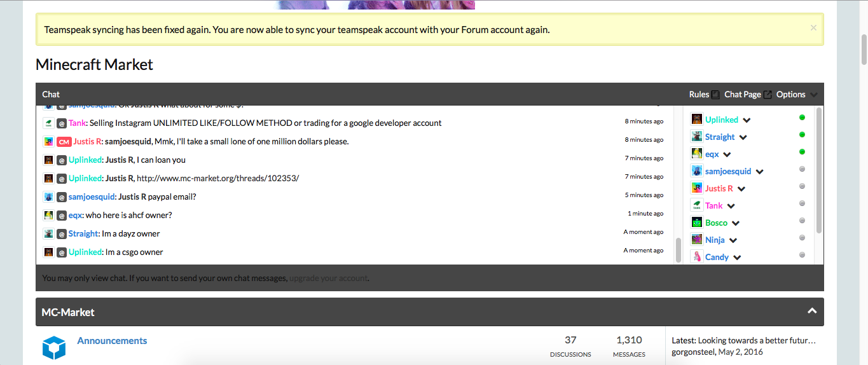The image size is (868, 365).
Task: Click Uplinked's avatar in csgo owner message
Action: coord(48,252)
